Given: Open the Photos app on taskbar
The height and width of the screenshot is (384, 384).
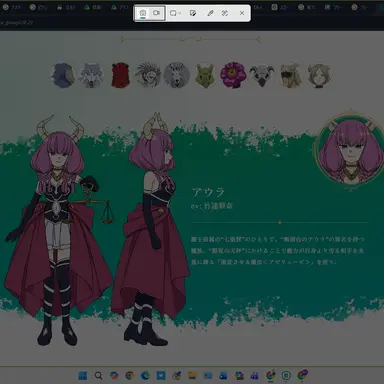Looking at the screenshot, I should 208,376.
